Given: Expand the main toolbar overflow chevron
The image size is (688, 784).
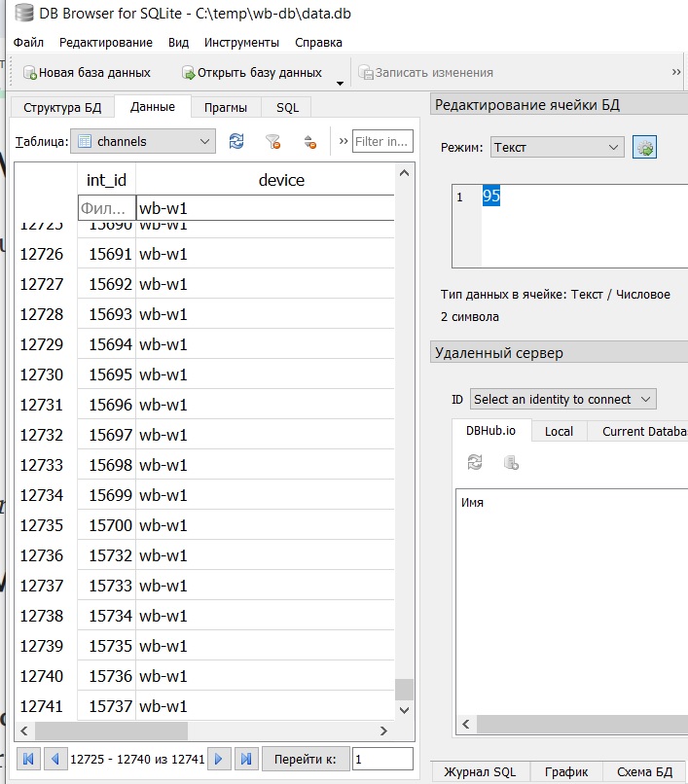Looking at the screenshot, I should (676, 72).
